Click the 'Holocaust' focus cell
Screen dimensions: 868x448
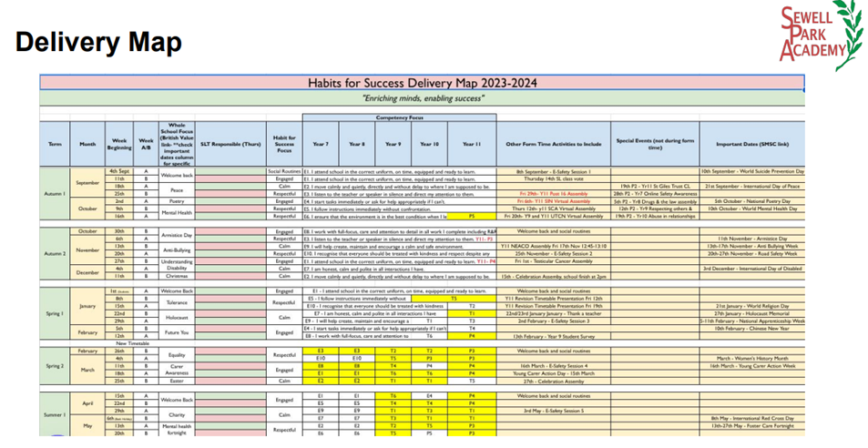point(177,318)
